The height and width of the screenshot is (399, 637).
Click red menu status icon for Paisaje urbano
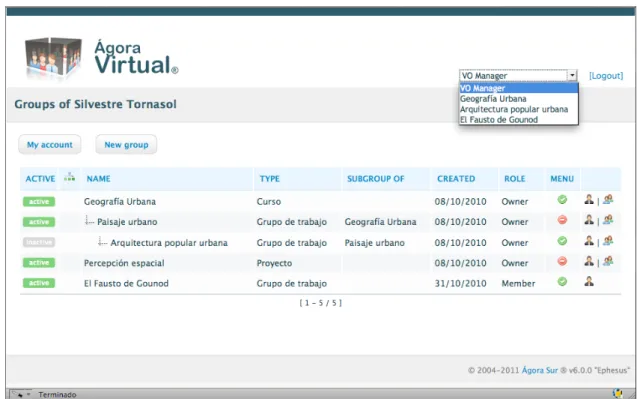(562, 220)
